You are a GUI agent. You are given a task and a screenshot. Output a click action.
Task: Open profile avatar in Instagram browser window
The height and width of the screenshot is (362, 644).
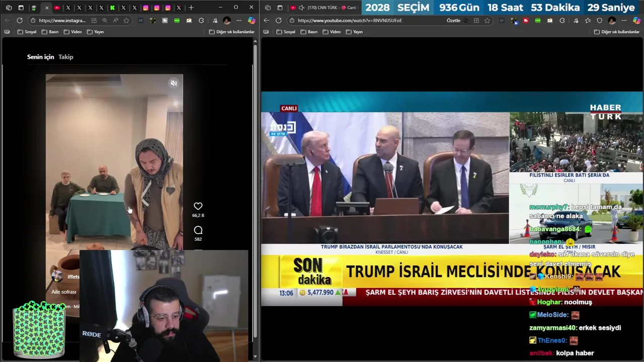coord(227,21)
